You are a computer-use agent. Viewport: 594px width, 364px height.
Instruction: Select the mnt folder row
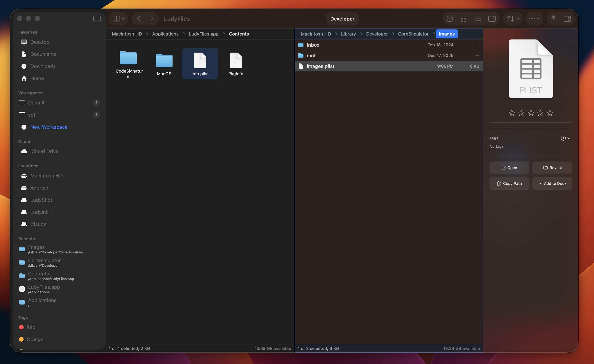point(389,55)
